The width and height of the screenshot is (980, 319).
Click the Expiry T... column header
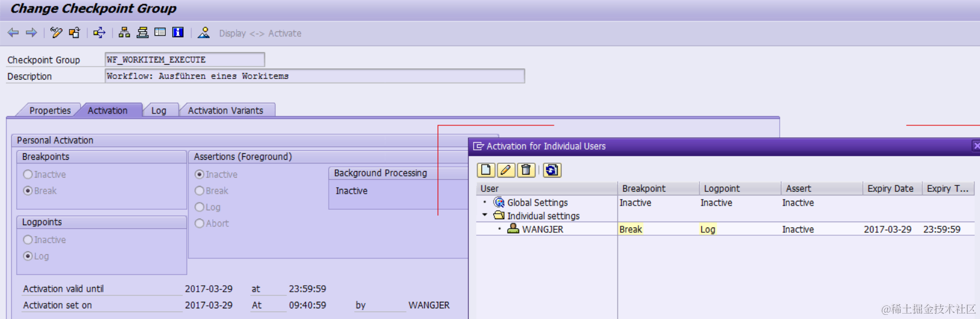point(948,188)
